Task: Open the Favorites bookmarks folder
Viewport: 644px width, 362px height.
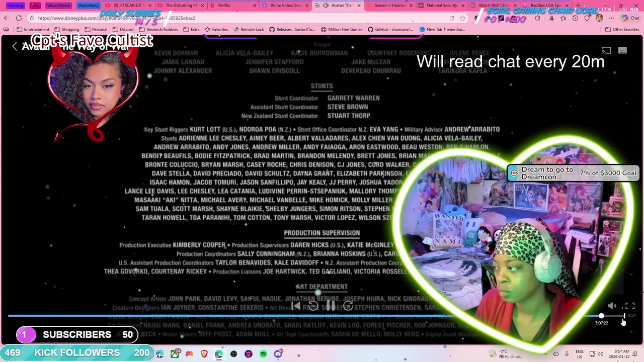Action: (216, 30)
